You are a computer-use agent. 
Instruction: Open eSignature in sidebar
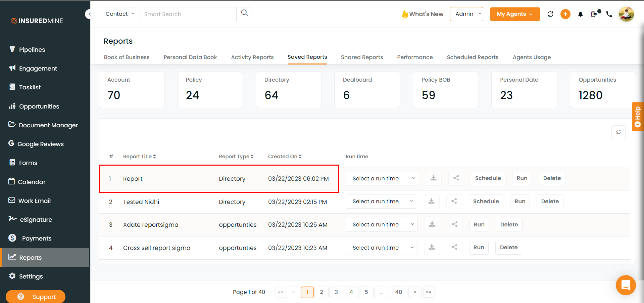click(36, 220)
